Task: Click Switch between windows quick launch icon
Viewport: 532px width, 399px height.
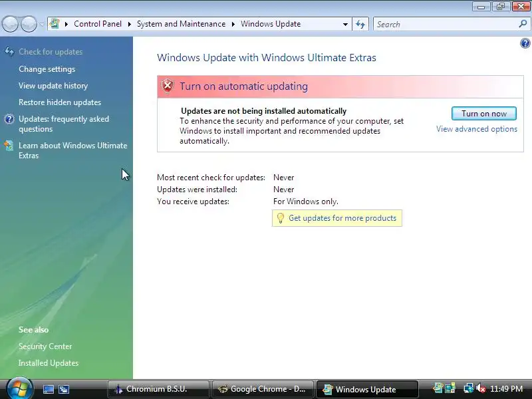Action: (63, 389)
